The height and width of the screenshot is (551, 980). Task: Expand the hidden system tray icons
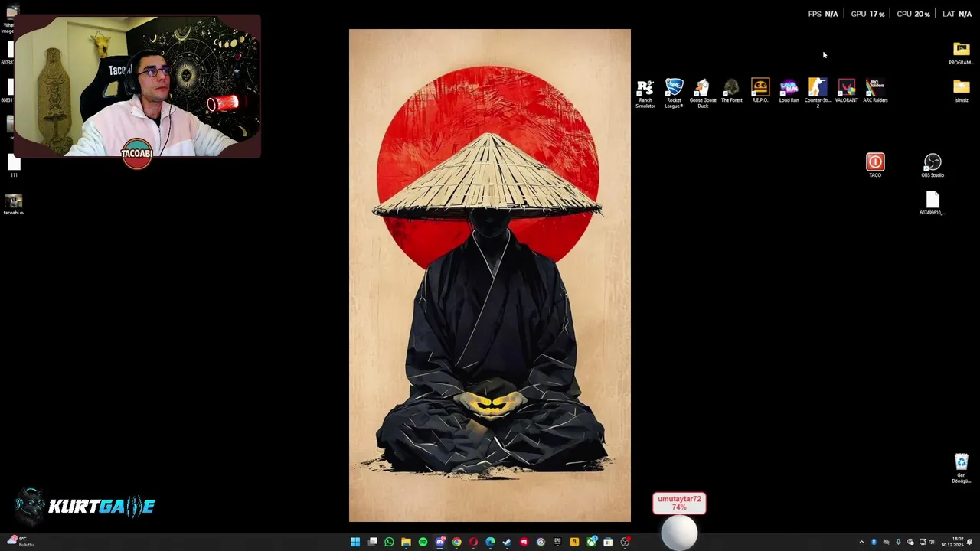[861, 542]
